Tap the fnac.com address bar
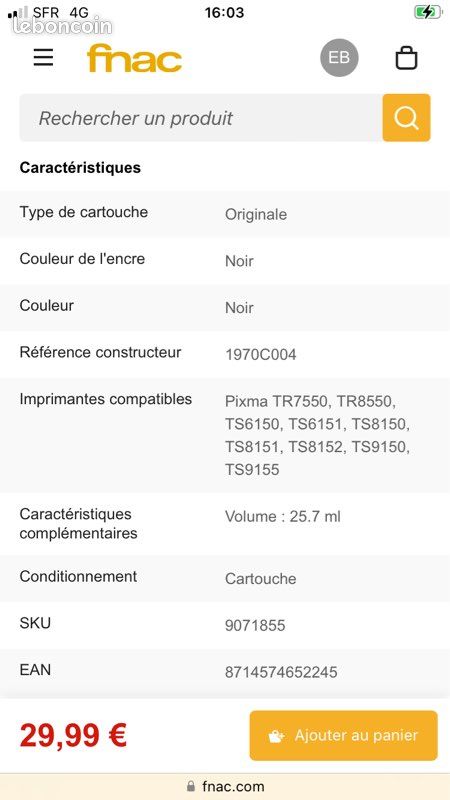The image size is (450, 800). (x=225, y=786)
